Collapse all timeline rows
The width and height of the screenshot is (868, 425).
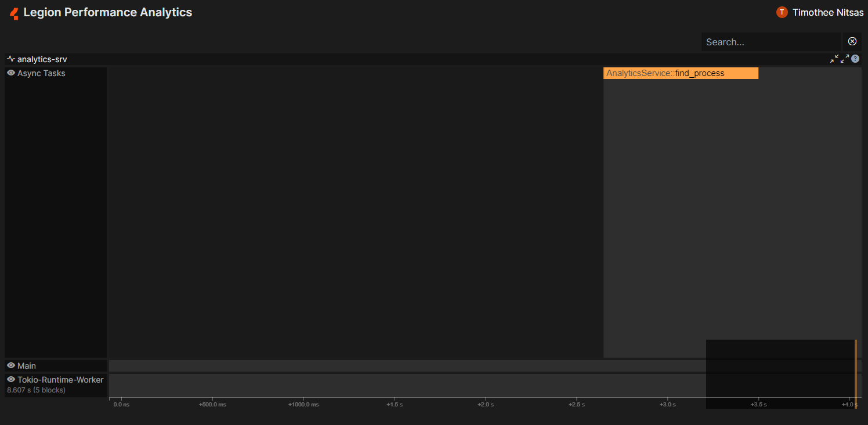coord(834,59)
